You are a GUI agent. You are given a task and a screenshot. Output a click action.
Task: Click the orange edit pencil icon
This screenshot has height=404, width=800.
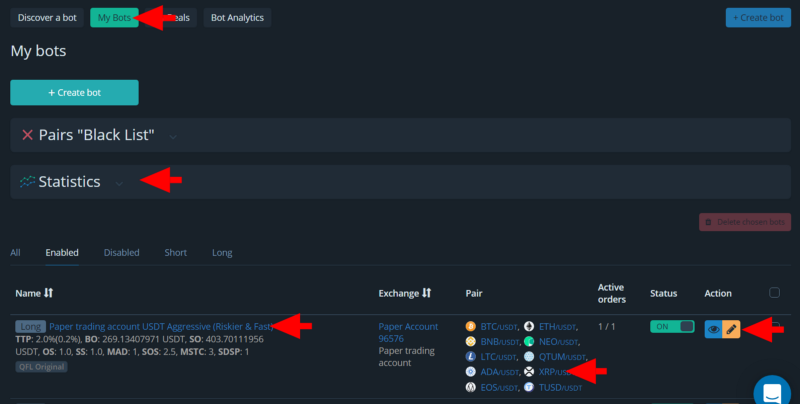731,329
